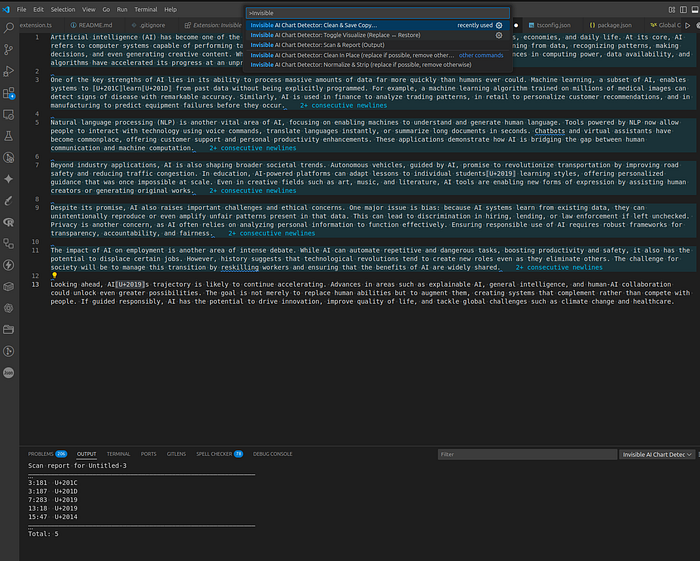Click gear icon on Clean & Save Copy row
700x561 pixels.
tap(499, 25)
